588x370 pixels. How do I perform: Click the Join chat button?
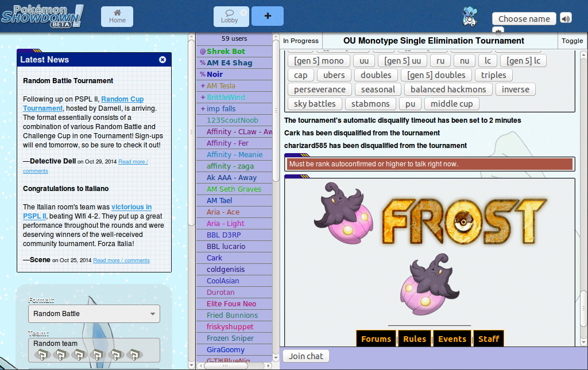[305, 356]
